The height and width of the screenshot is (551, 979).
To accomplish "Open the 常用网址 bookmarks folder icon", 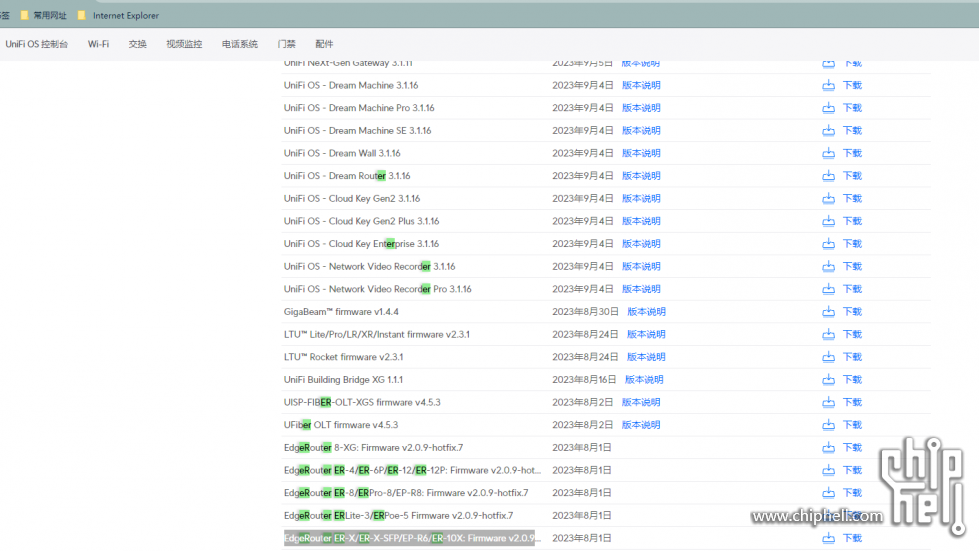I will (x=24, y=15).
